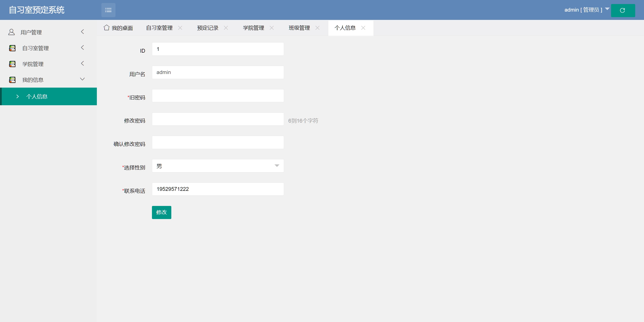Click the ID input field

tap(218, 49)
